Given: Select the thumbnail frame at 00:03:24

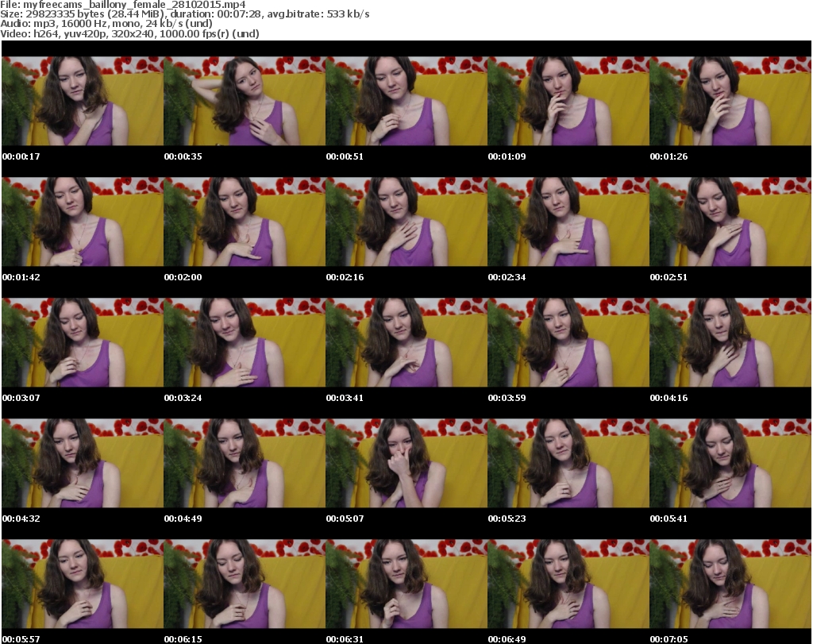Looking at the screenshot, I should [245, 343].
